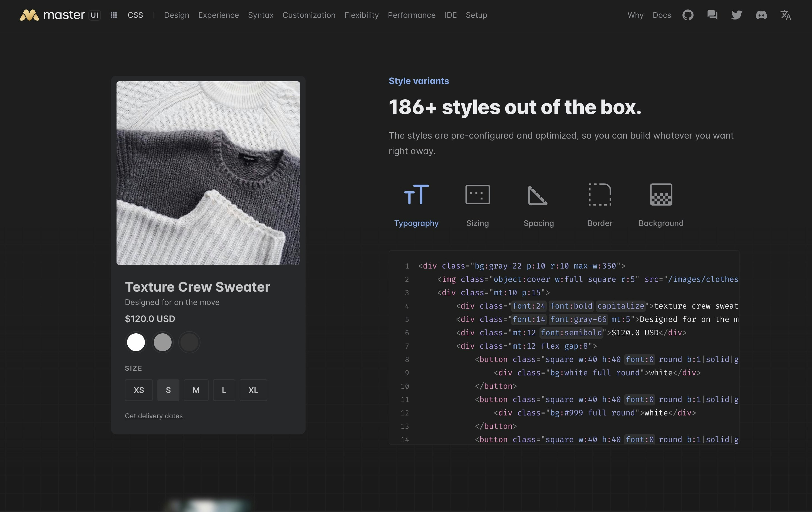Open the discussions chat icon
The height and width of the screenshot is (512, 812).
pos(712,15)
